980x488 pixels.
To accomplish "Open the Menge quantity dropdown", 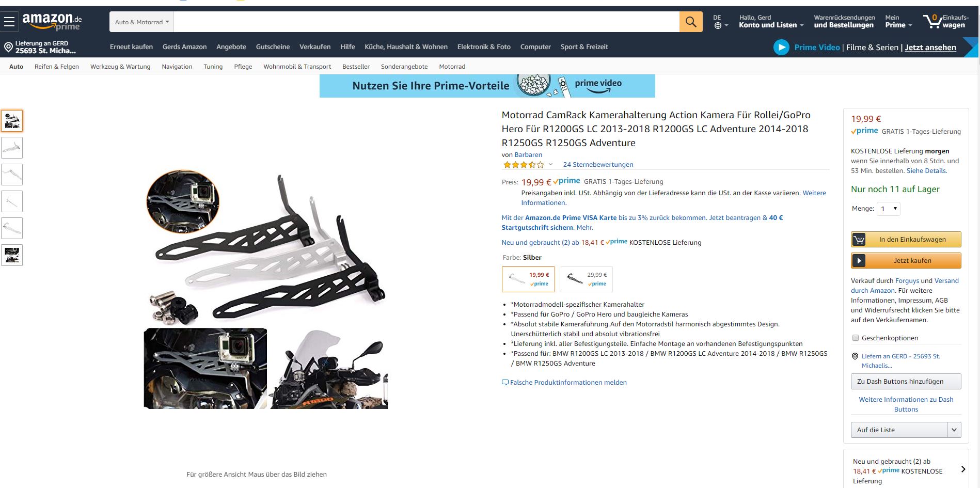I will [x=889, y=209].
